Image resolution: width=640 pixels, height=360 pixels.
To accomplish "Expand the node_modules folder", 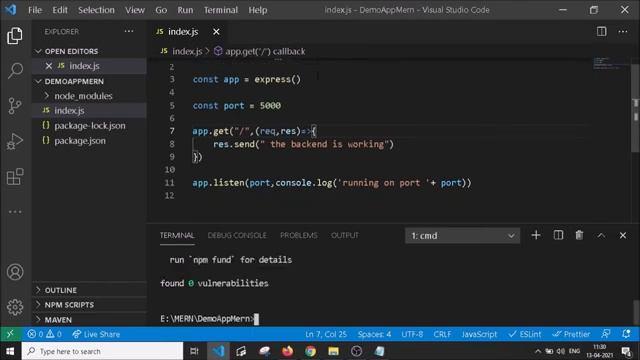I will (47, 96).
